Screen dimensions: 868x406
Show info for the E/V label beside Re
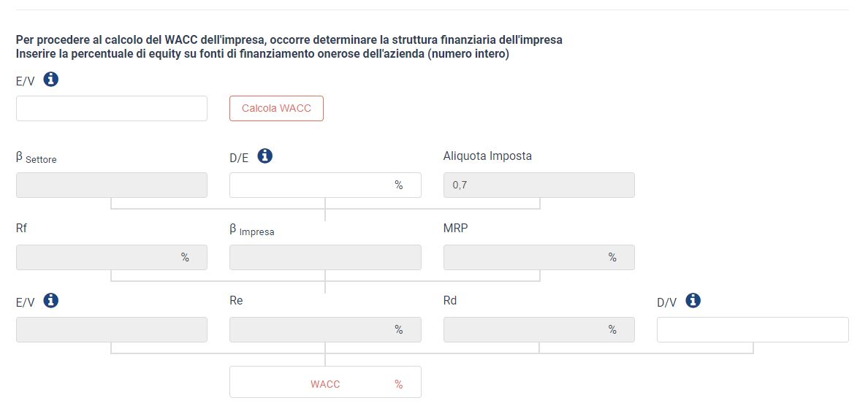click(x=51, y=300)
